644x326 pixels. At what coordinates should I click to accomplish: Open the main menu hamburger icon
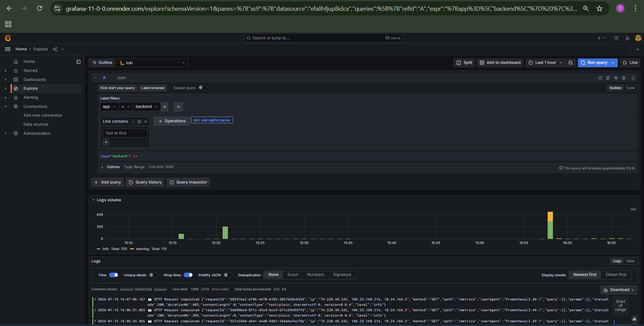tap(8, 49)
